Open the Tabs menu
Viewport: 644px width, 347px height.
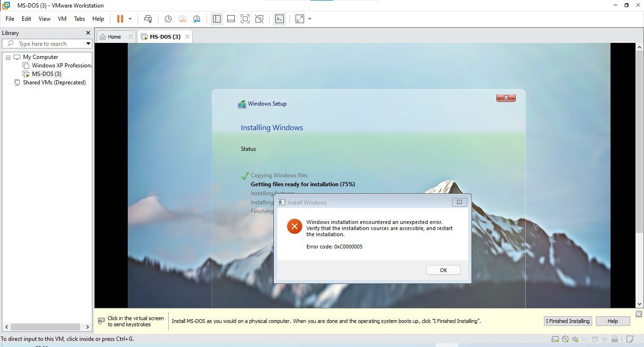[80, 19]
